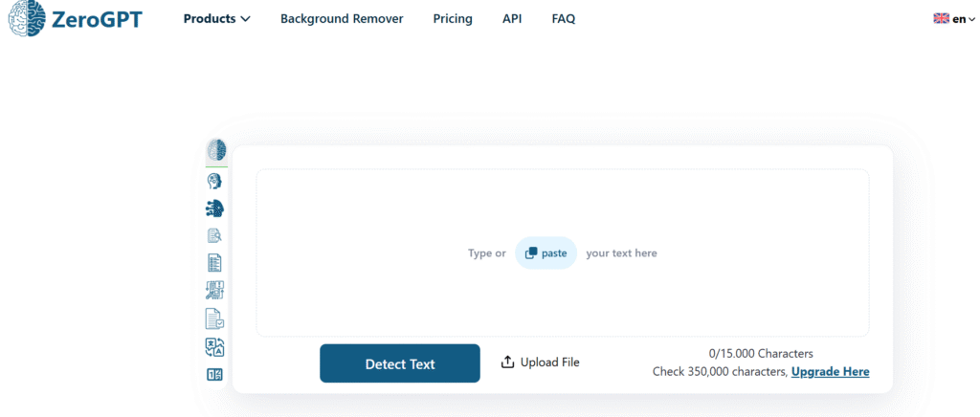Open the translator sidebar tool
The image size is (980, 417).
tap(215, 347)
